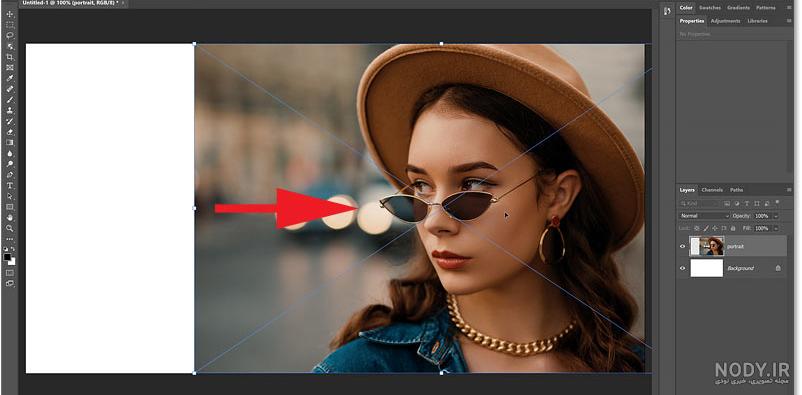
Task: Select the Brush tool
Action: pos(10,100)
